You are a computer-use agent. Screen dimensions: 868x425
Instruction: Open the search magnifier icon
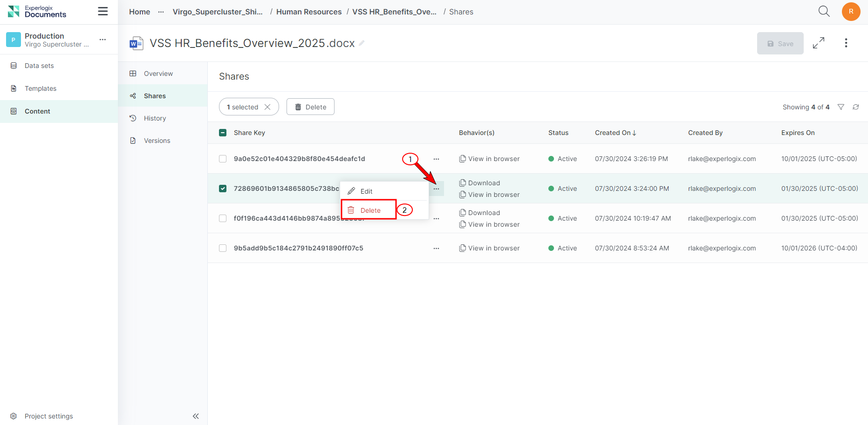824,11
